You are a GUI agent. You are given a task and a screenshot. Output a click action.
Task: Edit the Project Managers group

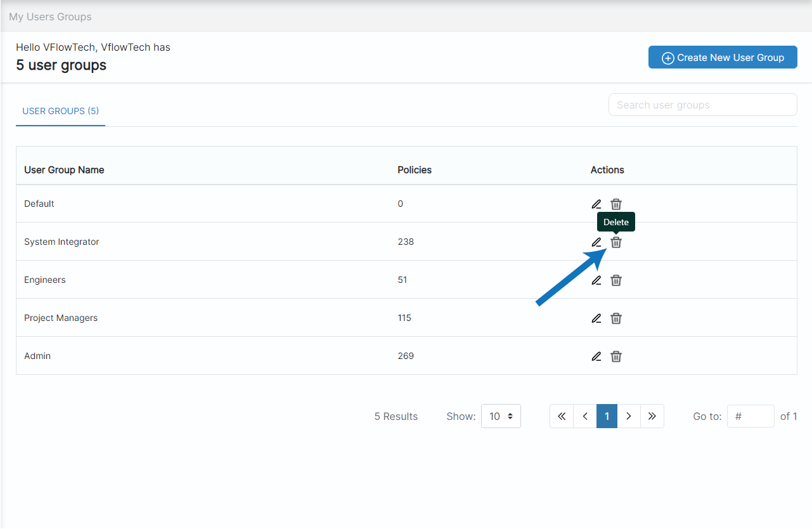pyautogui.click(x=596, y=318)
